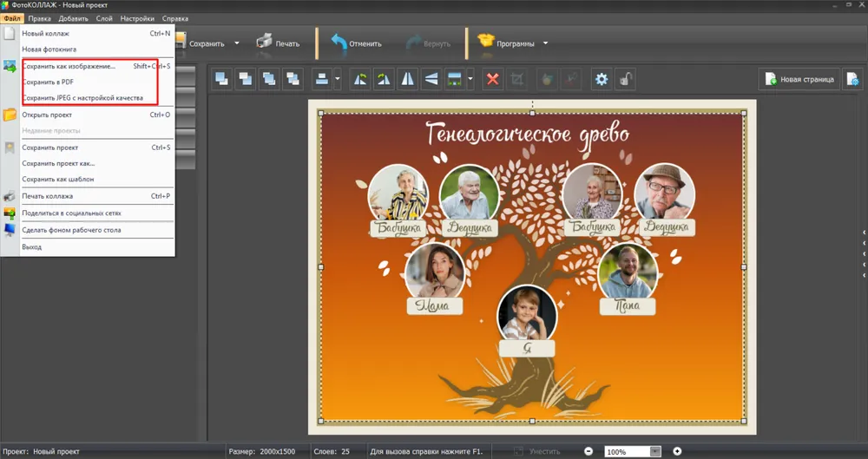Click the flip horizontal mirror icon

407,80
